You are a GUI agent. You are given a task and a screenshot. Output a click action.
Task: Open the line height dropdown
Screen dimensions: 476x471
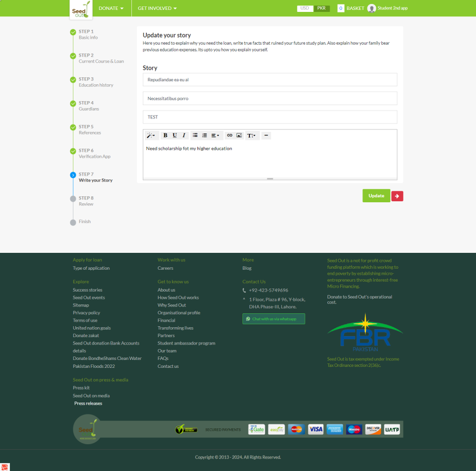[252, 135]
